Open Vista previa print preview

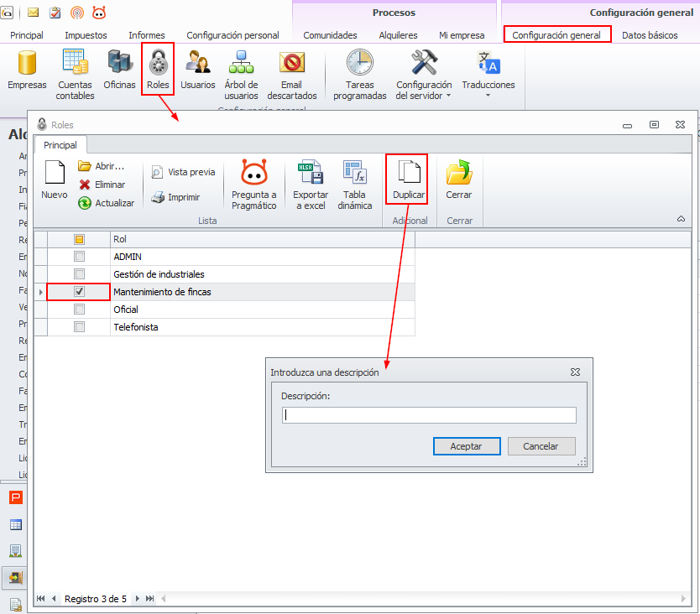pyautogui.click(x=184, y=172)
